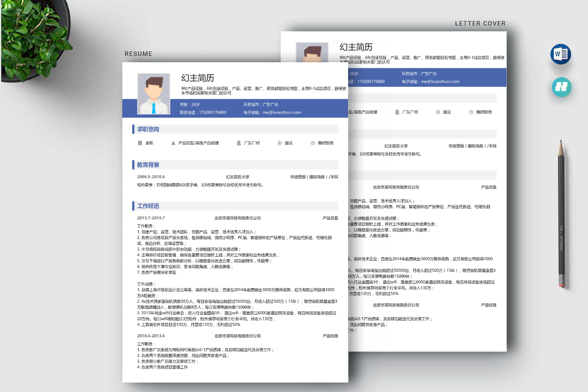Click the email address on the front resume
588x392 pixels.
282,112
